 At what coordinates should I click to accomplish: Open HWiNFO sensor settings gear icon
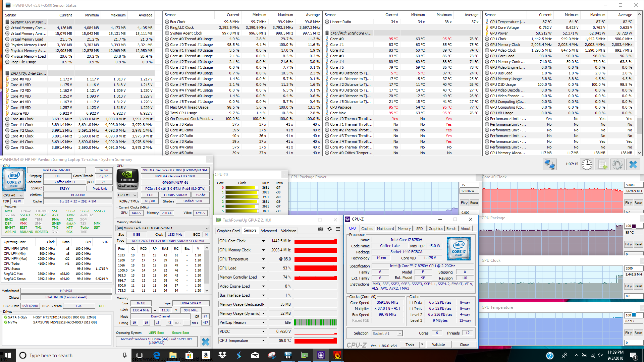[x=617, y=165]
